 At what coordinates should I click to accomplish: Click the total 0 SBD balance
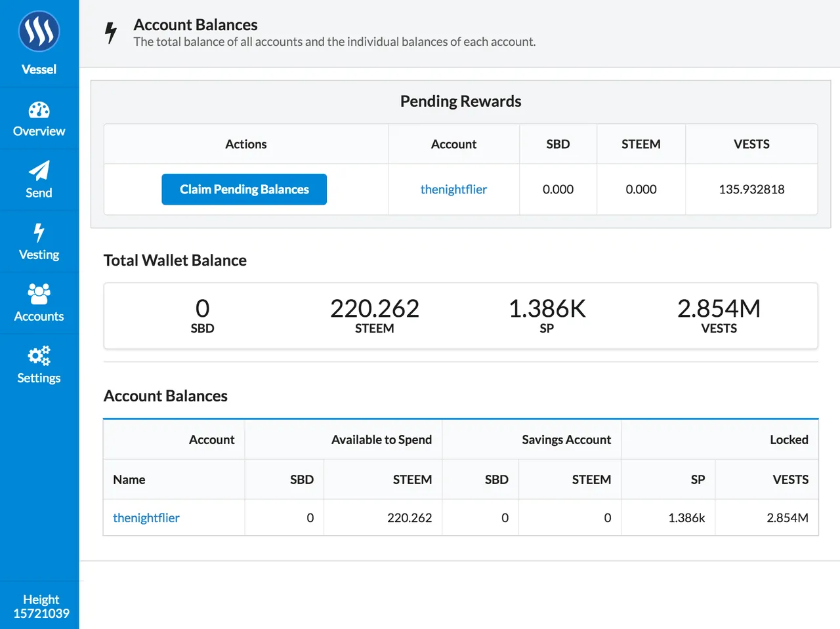(202, 315)
